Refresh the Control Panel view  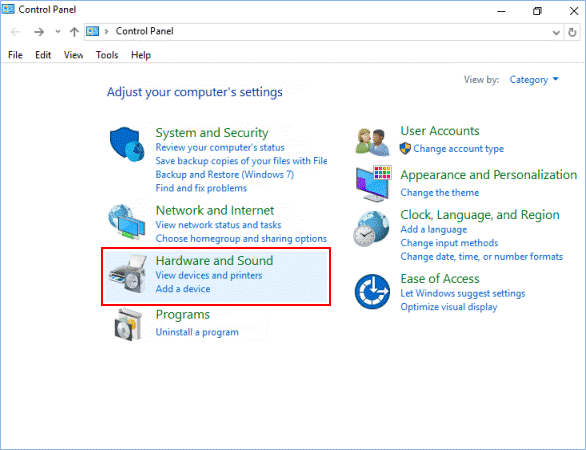572,32
